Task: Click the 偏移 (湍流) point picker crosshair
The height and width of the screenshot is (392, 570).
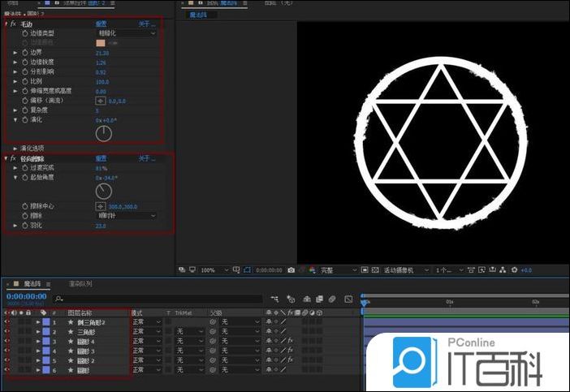Action: (x=100, y=101)
